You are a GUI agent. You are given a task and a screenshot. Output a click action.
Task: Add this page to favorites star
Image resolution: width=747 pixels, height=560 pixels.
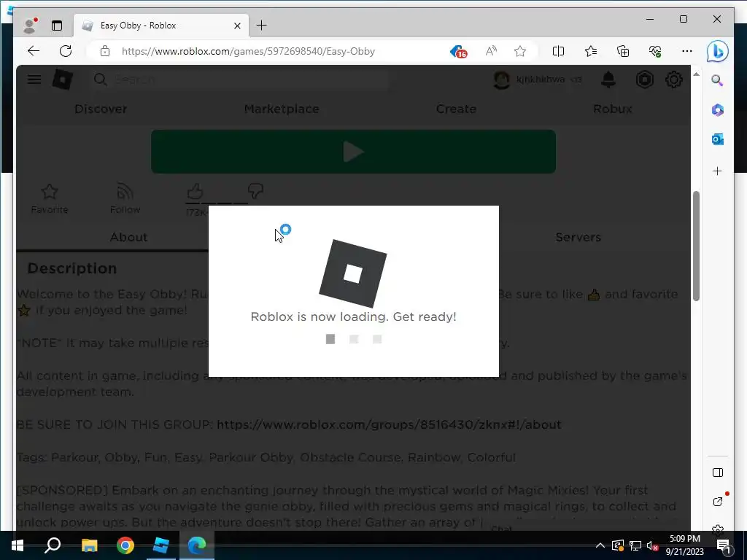pos(519,51)
